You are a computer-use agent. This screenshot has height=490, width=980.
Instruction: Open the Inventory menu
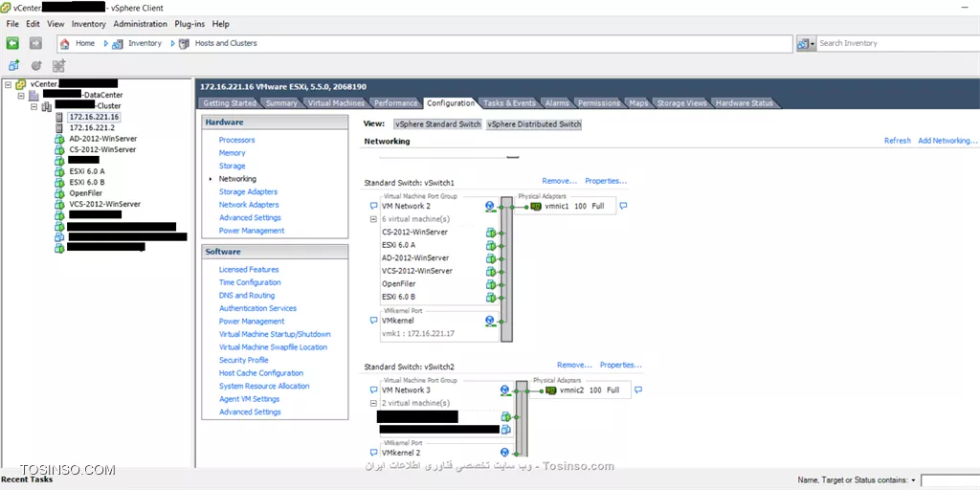(x=89, y=24)
